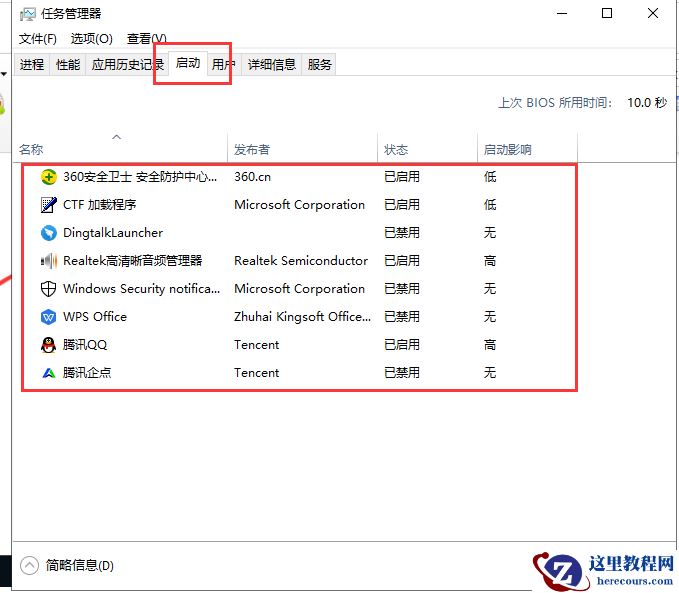Select the 360安全卫士 安全防护中心 row name

coord(140,177)
